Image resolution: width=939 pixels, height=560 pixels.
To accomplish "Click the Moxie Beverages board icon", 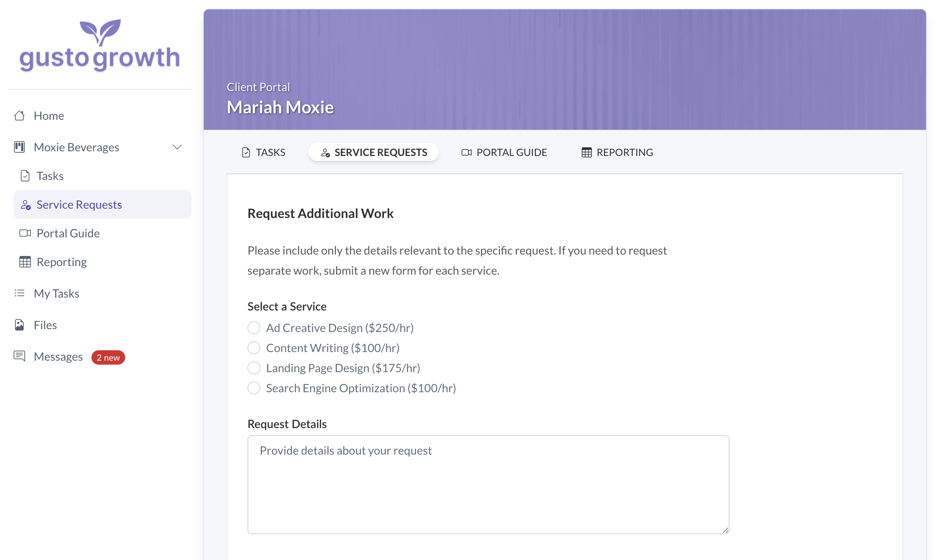I will pyautogui.click(x=20, y=147).
